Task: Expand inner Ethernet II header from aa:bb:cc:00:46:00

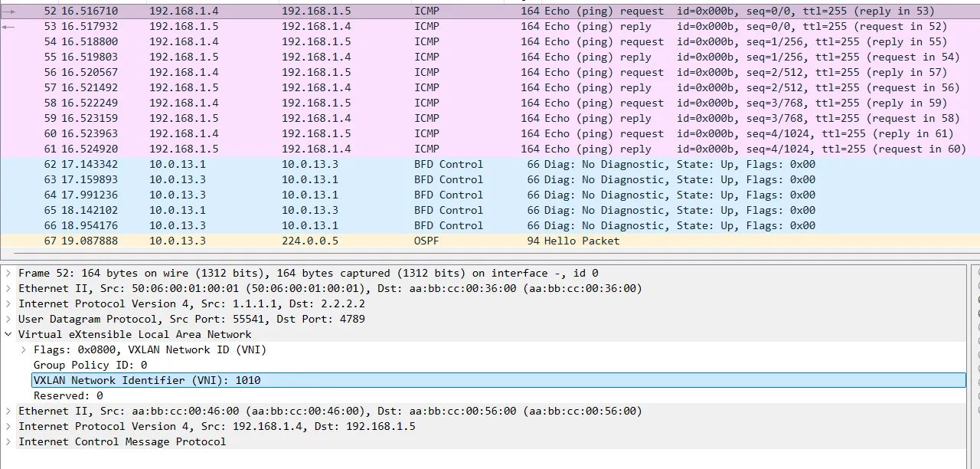Action: 8,412
